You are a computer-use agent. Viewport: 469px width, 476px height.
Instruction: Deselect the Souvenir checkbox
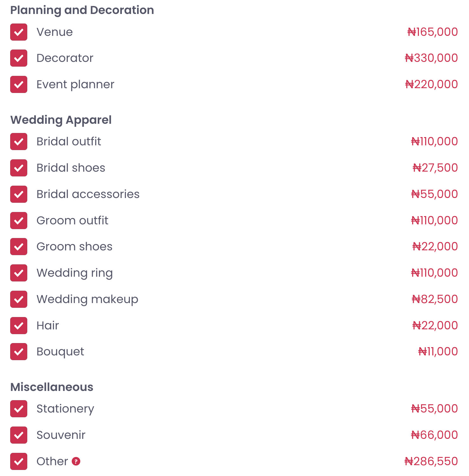[19, 435]
